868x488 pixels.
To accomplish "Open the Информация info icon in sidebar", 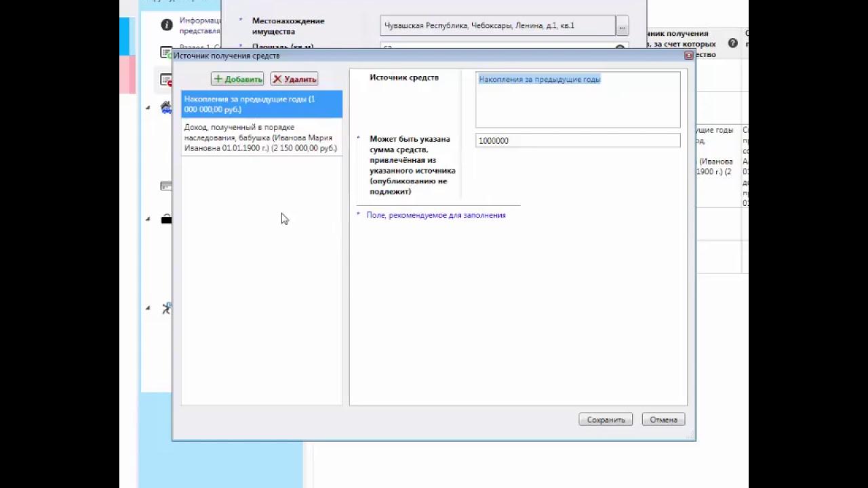I will click(x=166, y=25).
